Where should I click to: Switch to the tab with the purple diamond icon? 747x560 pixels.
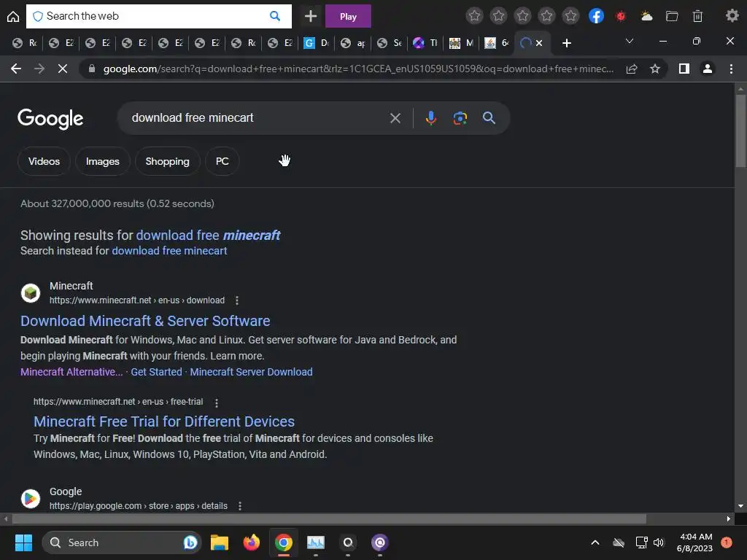click(425, 43)
